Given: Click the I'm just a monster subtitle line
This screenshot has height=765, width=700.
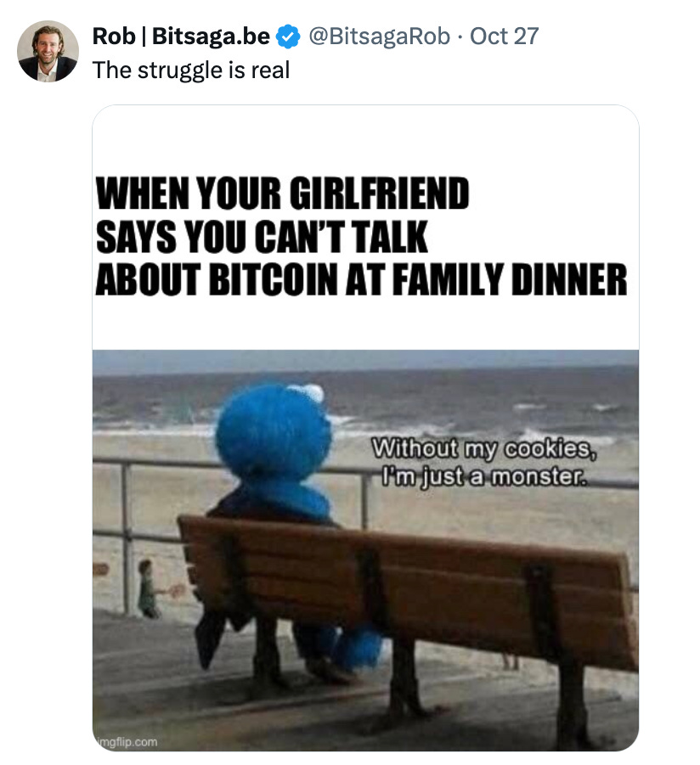Looking at the screenshot, I should 483,476.
